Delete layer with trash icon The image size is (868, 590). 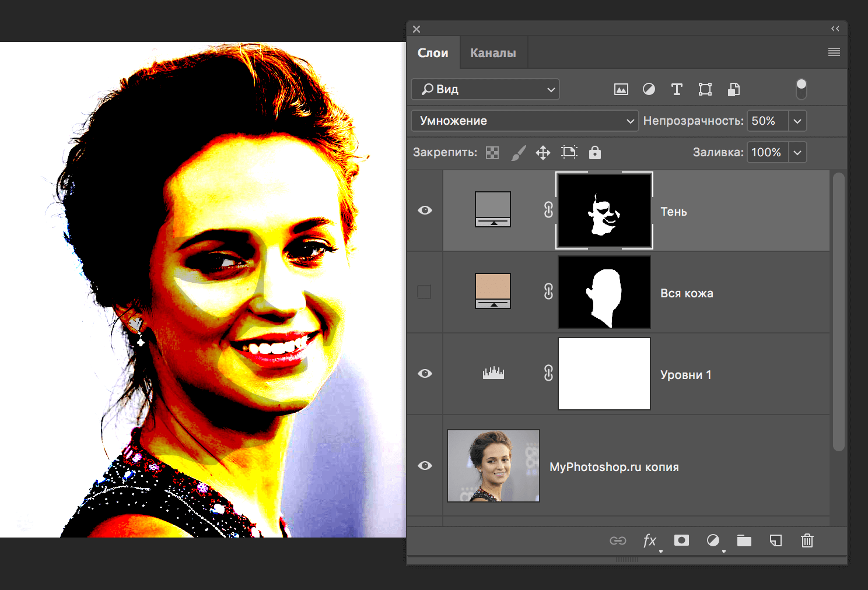(x=807, y=540)
